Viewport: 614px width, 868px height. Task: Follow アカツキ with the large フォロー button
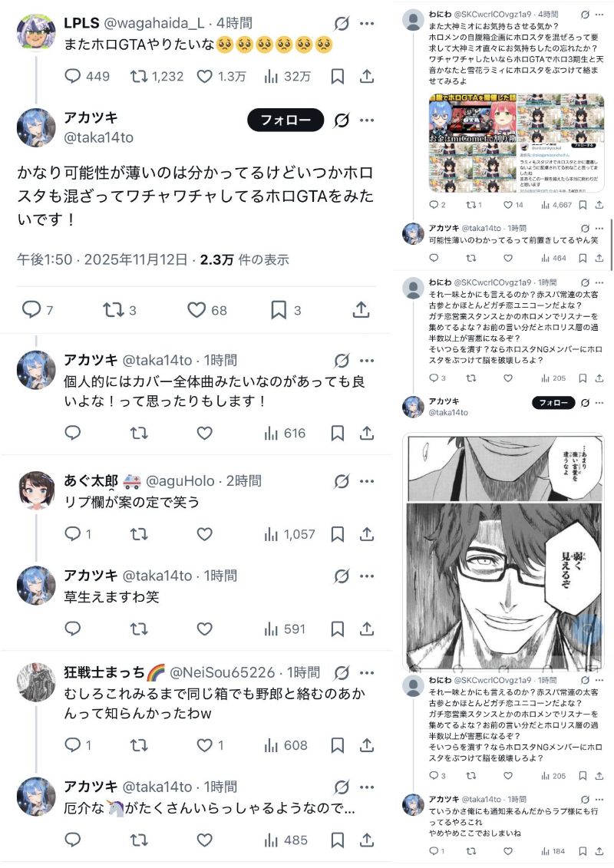286,120
